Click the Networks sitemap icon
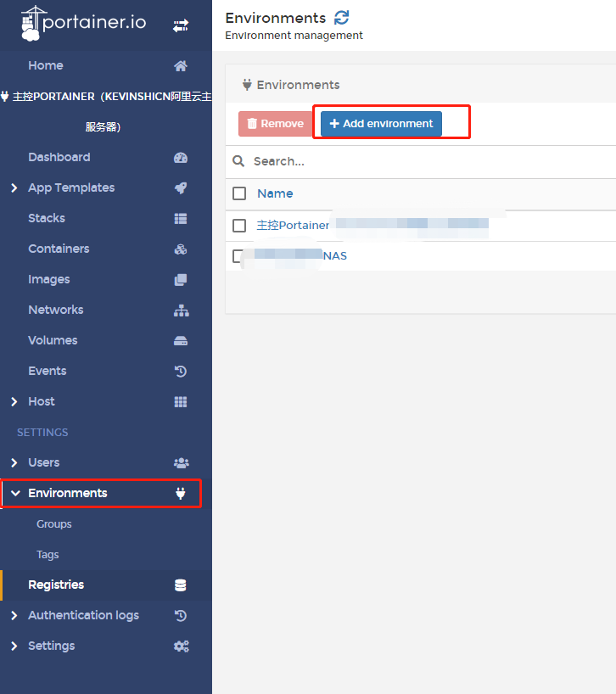 pyautogui.click(x=181, y=311)
